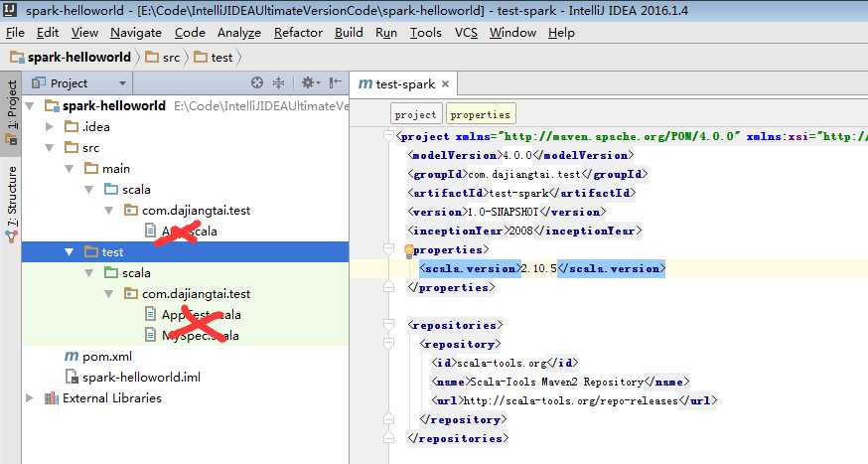Expand the .idea folder arrow
868x464 pixels.
[50, 127]
